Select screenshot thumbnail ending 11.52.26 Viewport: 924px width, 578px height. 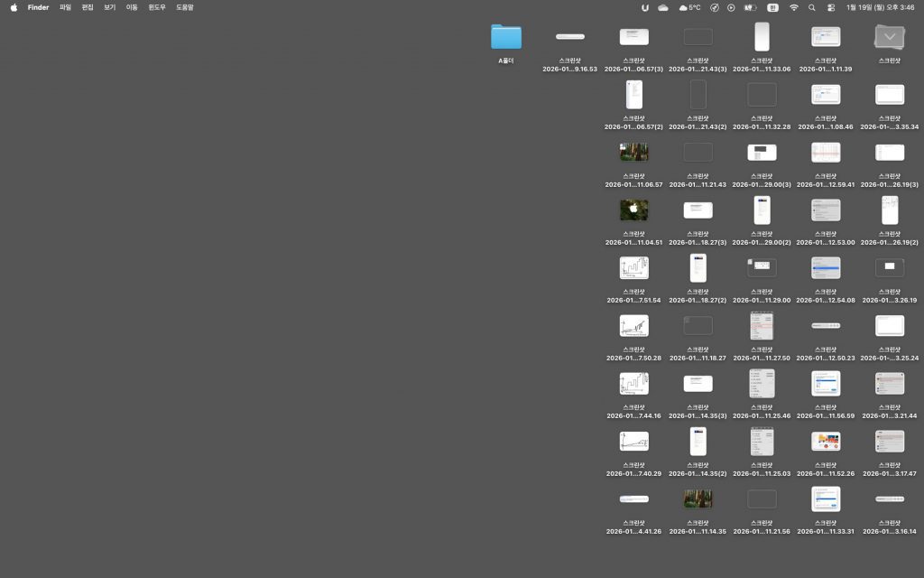pos(826,442)
